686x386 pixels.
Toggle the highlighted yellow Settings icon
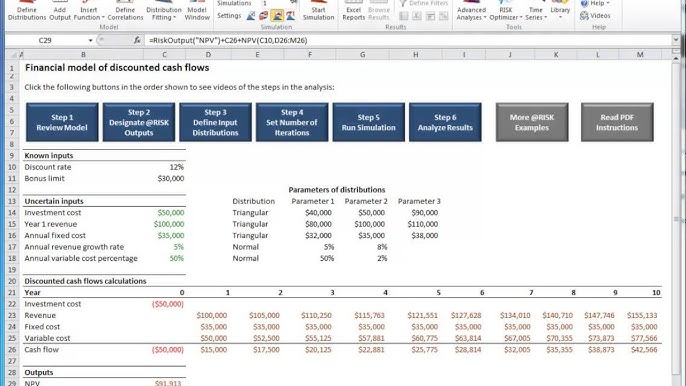[x=277, y=16]
